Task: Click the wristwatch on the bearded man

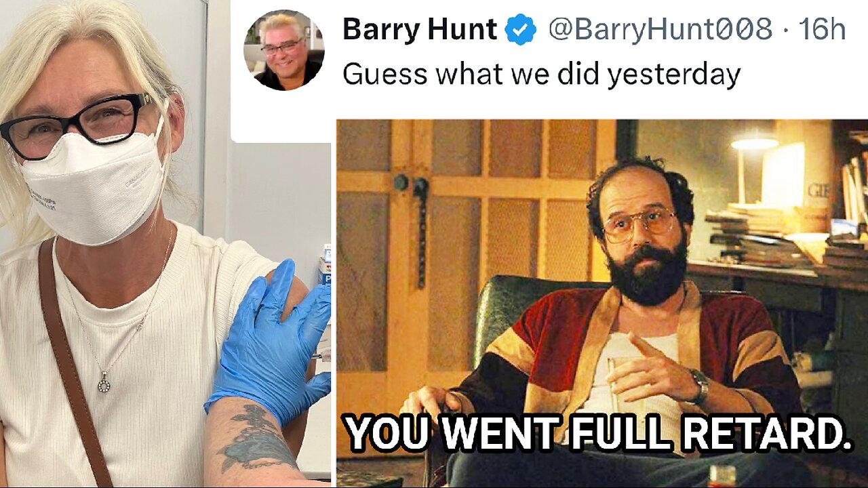Action: click(x=700, y=388)
